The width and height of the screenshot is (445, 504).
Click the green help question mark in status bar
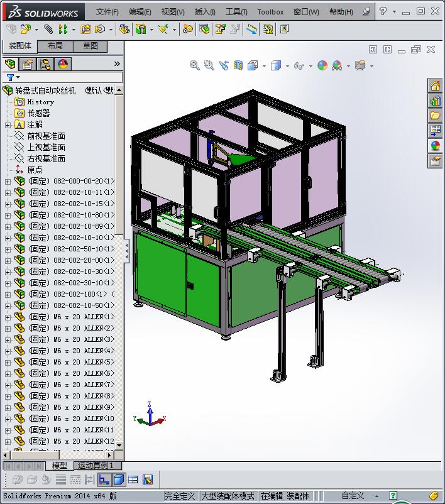393,495
